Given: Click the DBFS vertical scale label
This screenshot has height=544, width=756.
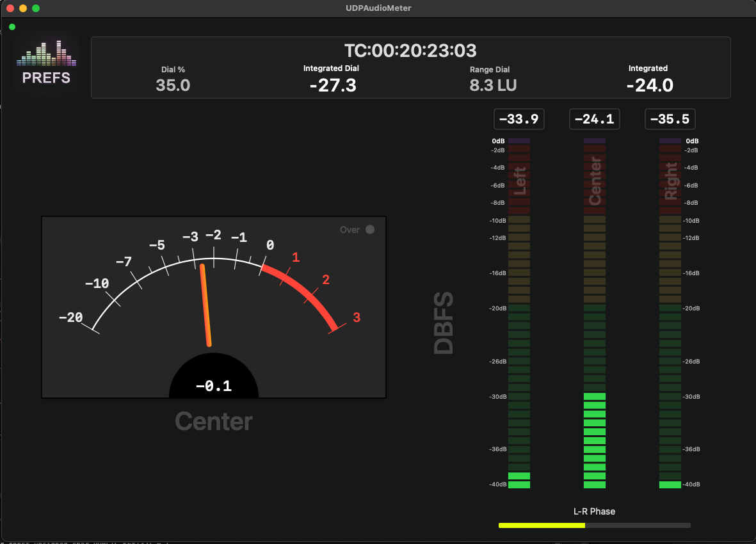Looking at the screenshot, I should 443,323.
